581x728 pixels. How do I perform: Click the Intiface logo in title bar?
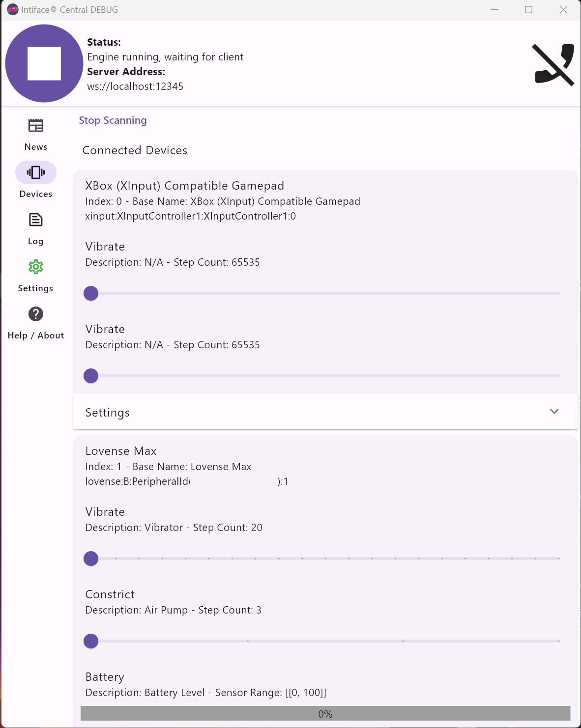coord(12,10)
